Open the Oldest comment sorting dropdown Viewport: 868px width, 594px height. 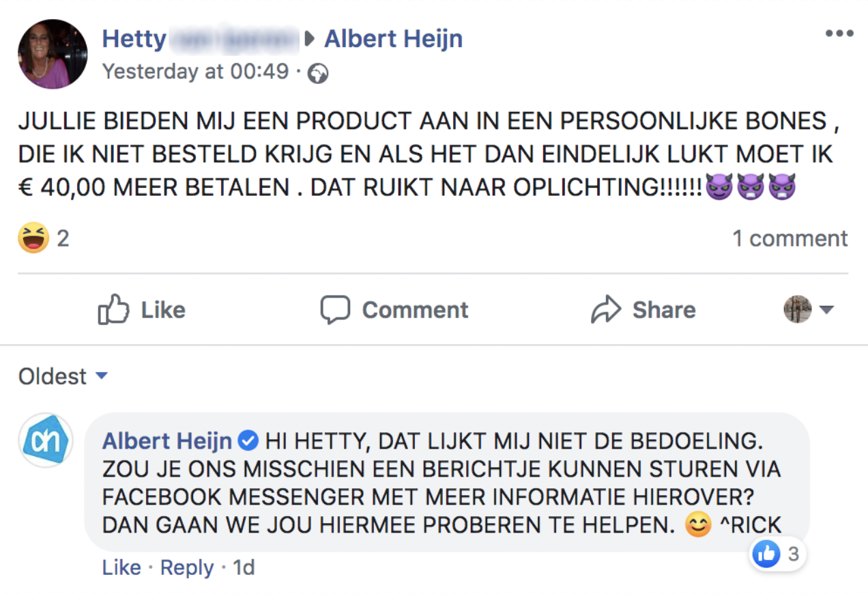(63, 376)
